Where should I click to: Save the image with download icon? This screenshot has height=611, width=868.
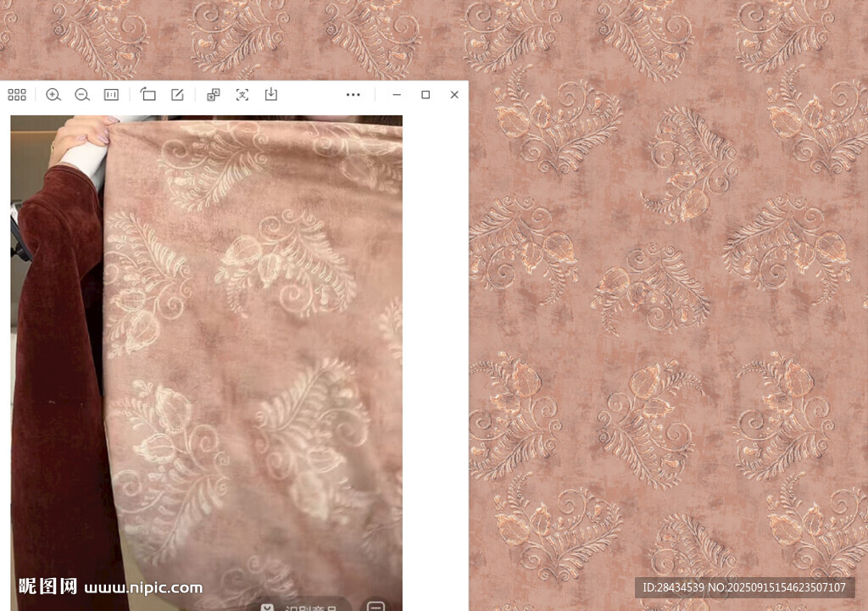pos(270,94)
